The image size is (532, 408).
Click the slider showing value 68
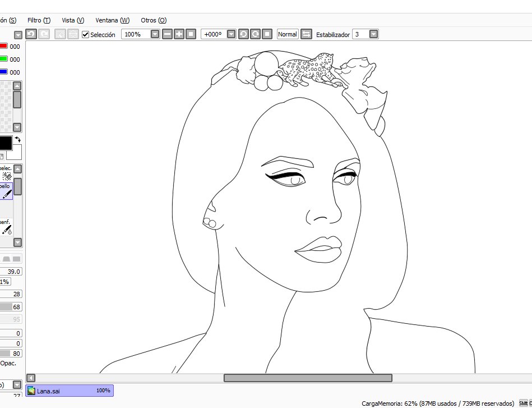coord(11,307)
